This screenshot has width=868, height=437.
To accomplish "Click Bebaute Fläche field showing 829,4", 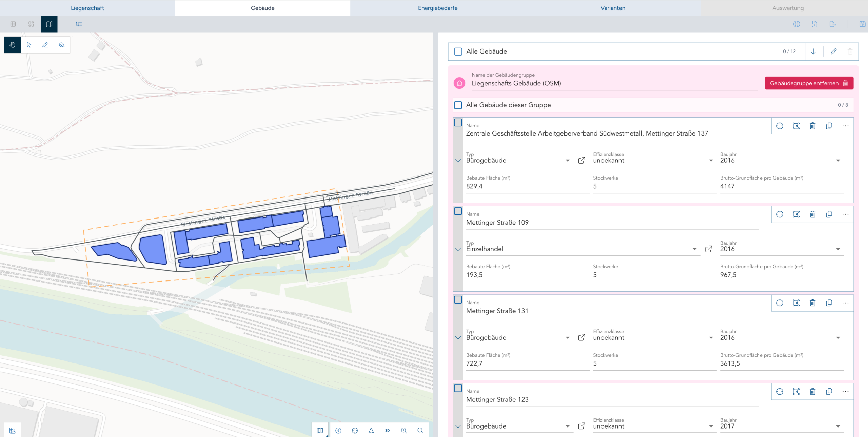I will [x=528, y=186].
